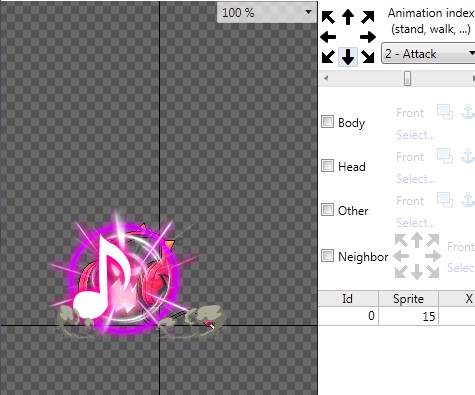Image resolution: width=475 pixels, height=395 pixels.
Task: Click Select... link for Head
Action: tap(416, 179)
